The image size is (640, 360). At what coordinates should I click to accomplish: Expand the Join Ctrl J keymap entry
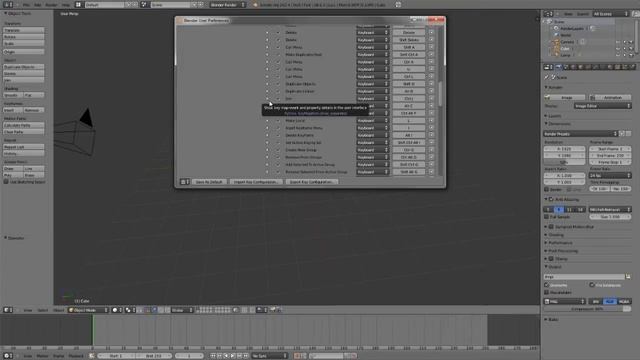tap(267, 99)
